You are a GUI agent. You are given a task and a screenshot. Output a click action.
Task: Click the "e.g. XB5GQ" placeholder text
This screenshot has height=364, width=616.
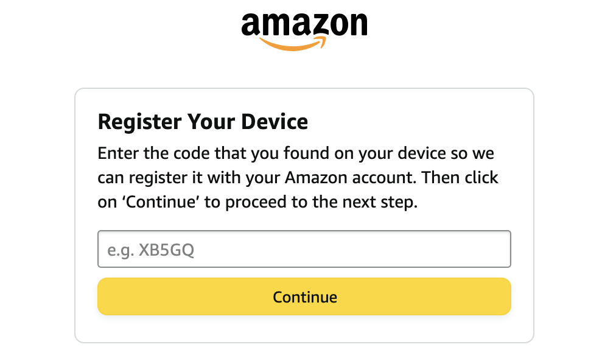coord(151,249)
